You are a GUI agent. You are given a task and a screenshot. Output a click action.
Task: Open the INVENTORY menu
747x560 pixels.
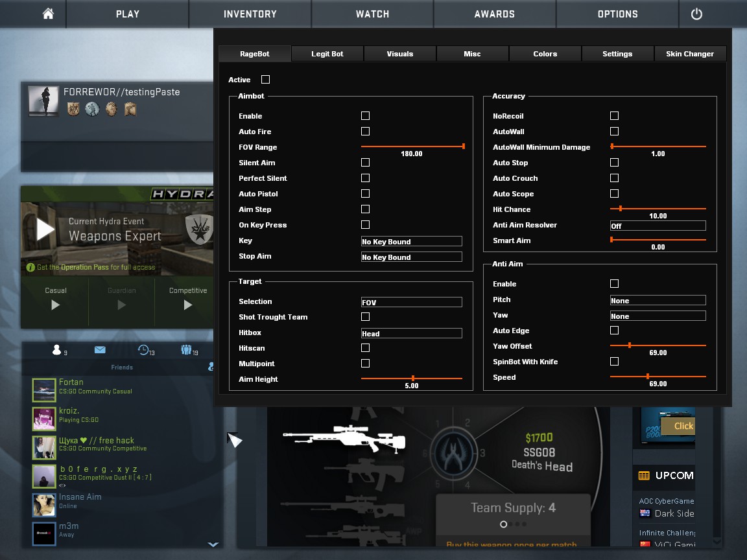point(250,14)
